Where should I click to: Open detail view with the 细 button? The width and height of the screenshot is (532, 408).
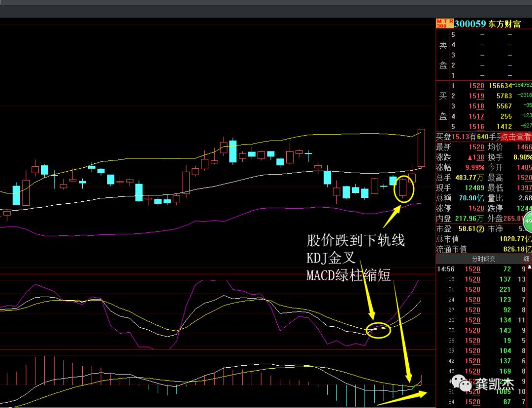coord(526,259)
